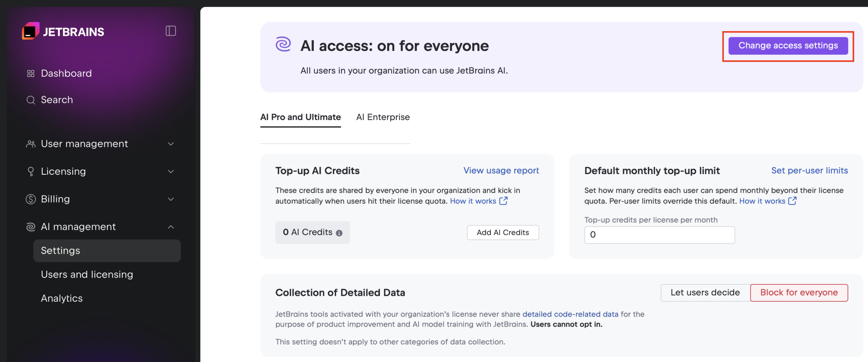Click the AI spiral icon in banner
This screenshot has width=868, height=362.
(x=283, y=44)
